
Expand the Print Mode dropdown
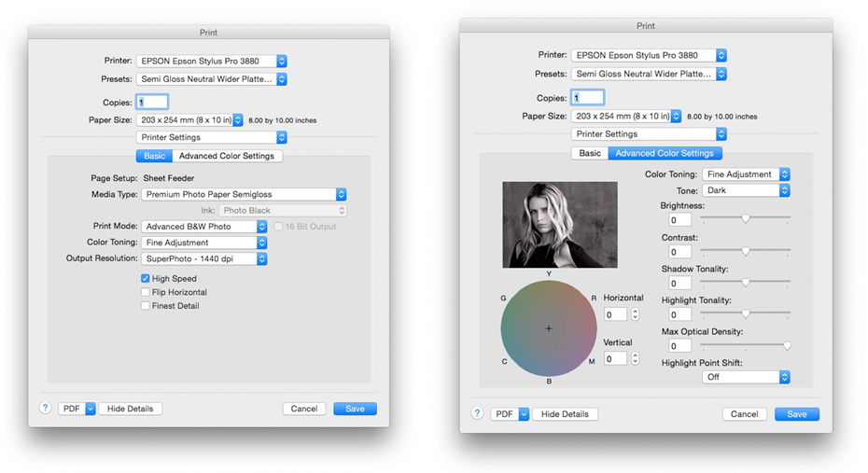(x=203, y=227)
